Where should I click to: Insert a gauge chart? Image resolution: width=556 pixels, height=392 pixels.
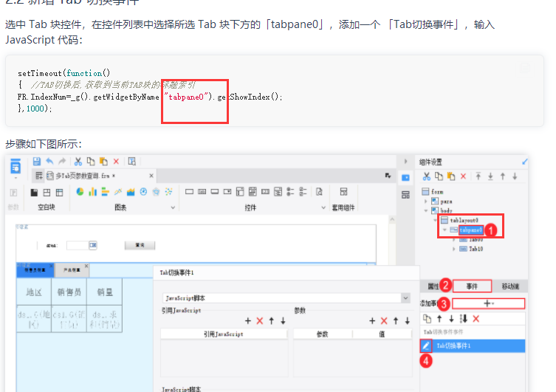coord(143,192)
